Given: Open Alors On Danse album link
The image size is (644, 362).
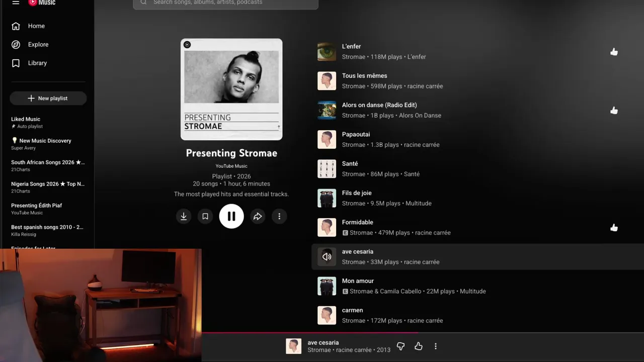Looking at the screenshot, I should pyautogui.click(x=420, y=115).
